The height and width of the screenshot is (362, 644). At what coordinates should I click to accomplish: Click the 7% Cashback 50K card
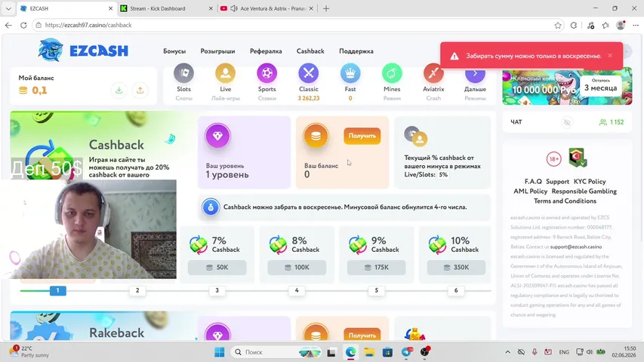[x=217, y=254]
